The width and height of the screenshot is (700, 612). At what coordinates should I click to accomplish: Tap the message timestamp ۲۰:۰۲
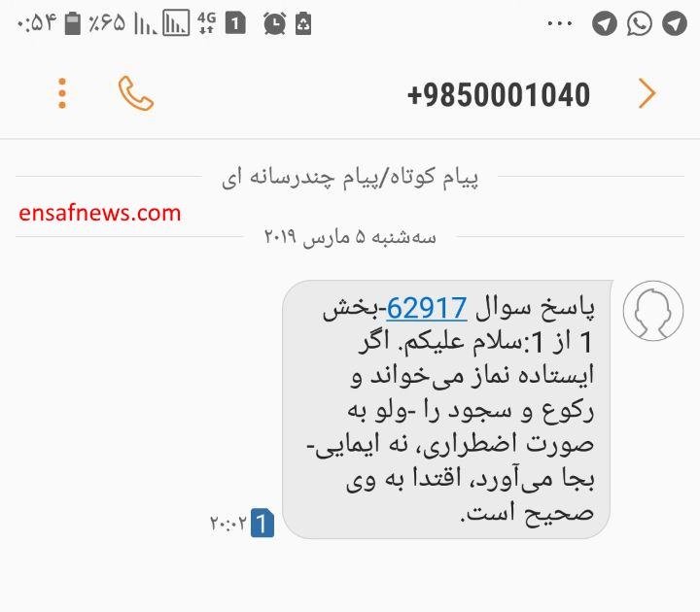[228, 523]
